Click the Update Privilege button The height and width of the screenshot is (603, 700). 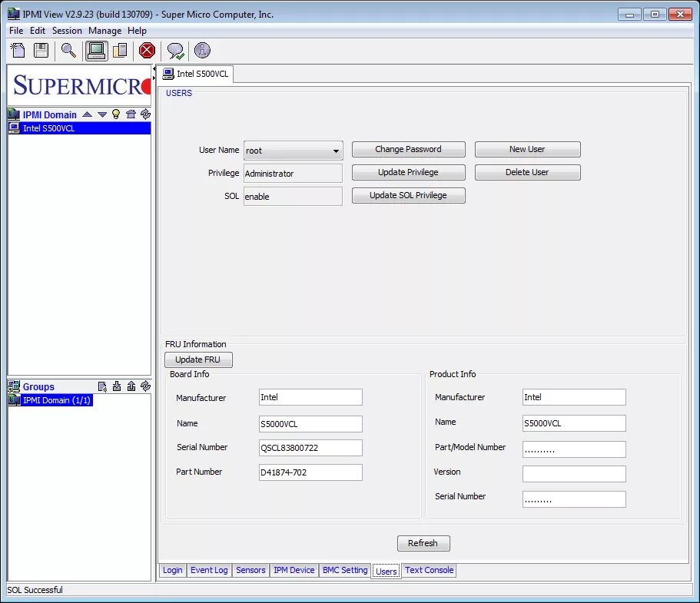(x=409, y=172)
